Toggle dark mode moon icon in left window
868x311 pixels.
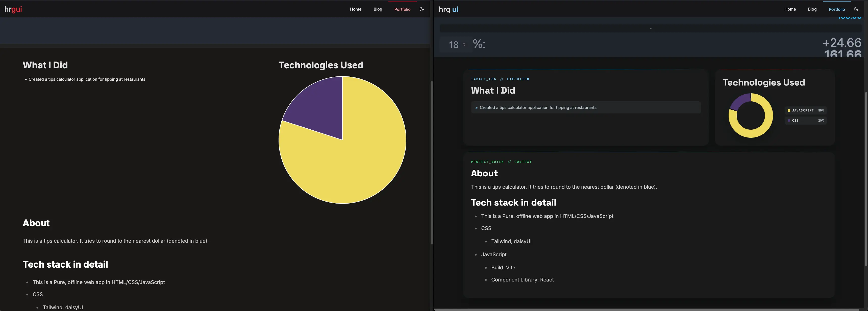pos(421,9)
